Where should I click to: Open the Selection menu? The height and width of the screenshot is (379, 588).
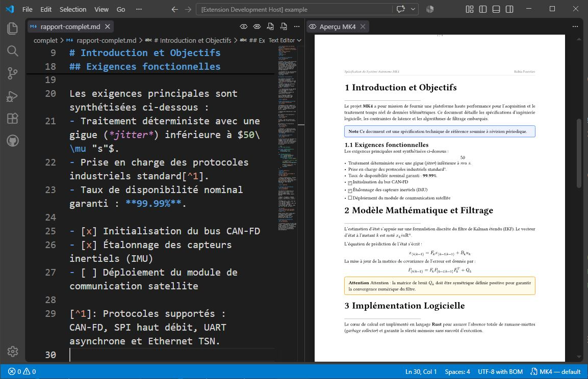(x=73, y=9)
